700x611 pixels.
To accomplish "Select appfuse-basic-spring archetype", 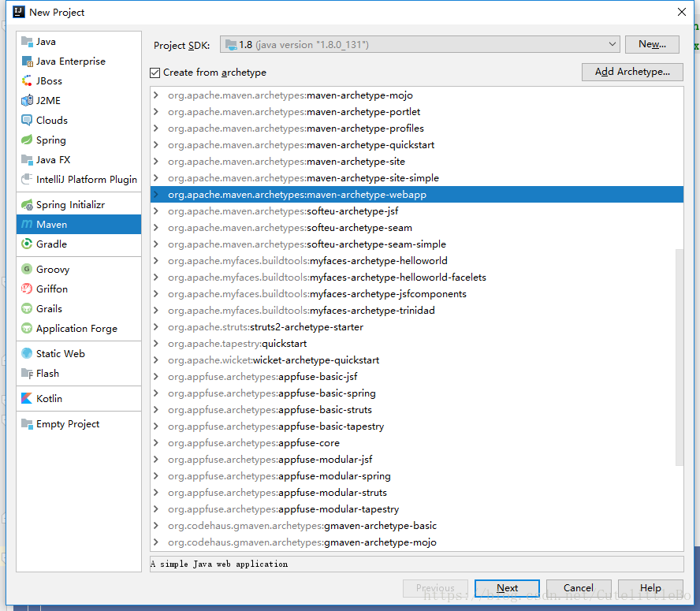I will coord(416,393).
